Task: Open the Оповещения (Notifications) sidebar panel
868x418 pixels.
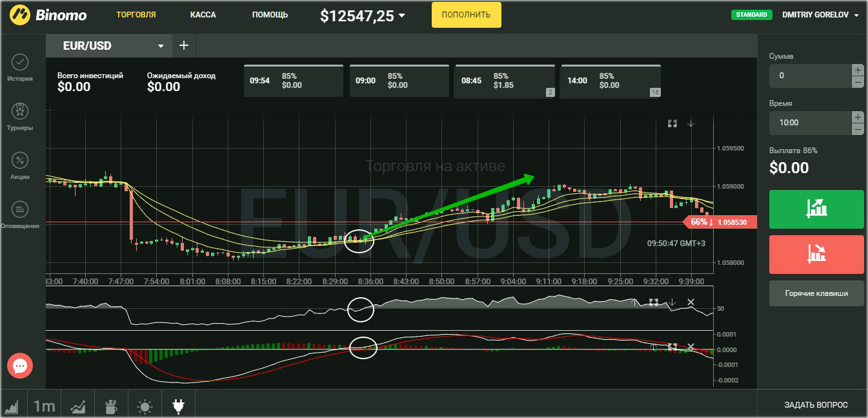Action: tap(20, 209)
